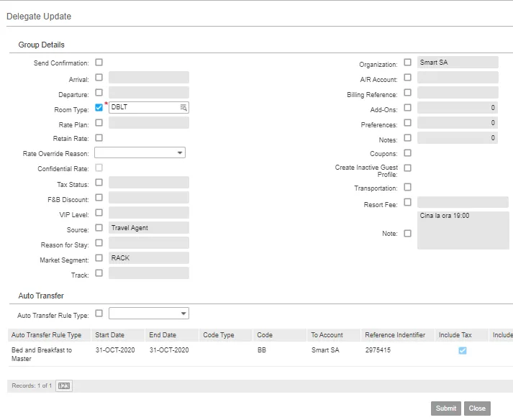Click the Resort Fee field
513x420 pixels.
463,202
